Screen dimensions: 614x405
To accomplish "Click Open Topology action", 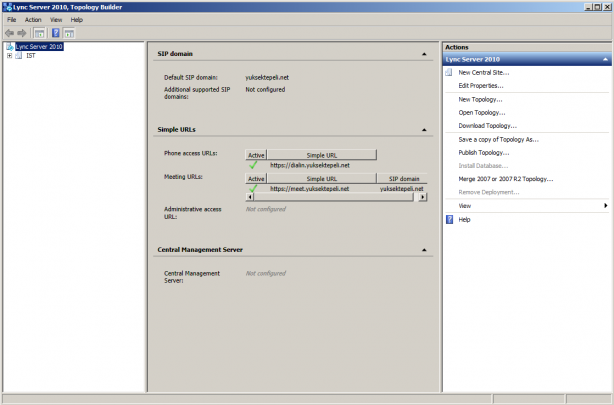I will (482, 113).
